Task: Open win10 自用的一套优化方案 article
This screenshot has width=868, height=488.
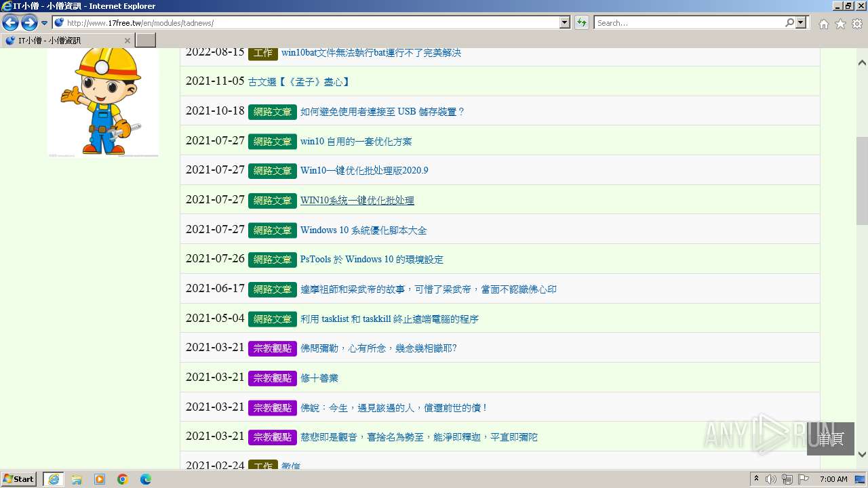Action: pos(356,142)
